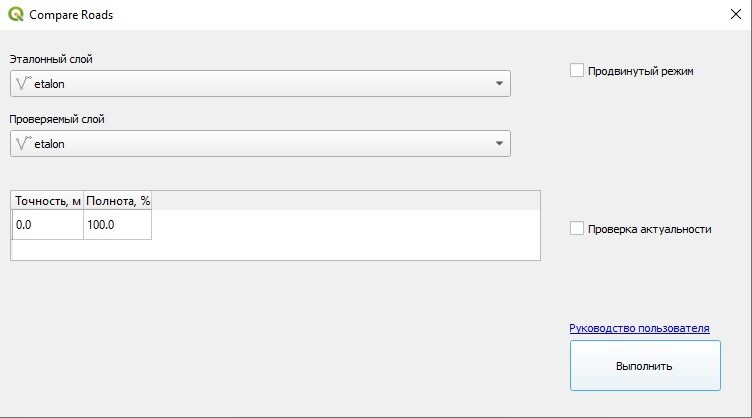Open the Руководство пользователя link
752x418 pixels.
coord(639,328)
